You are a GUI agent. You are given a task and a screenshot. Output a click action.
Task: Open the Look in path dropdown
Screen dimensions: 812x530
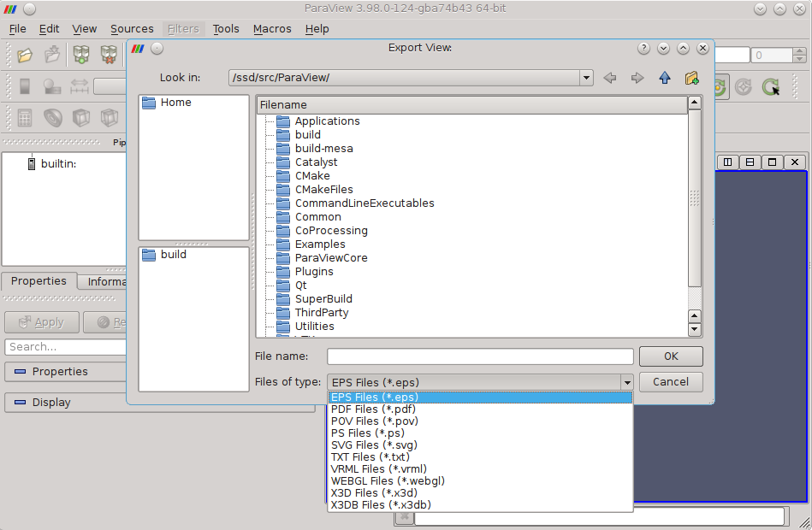click(x=586, y=77)
